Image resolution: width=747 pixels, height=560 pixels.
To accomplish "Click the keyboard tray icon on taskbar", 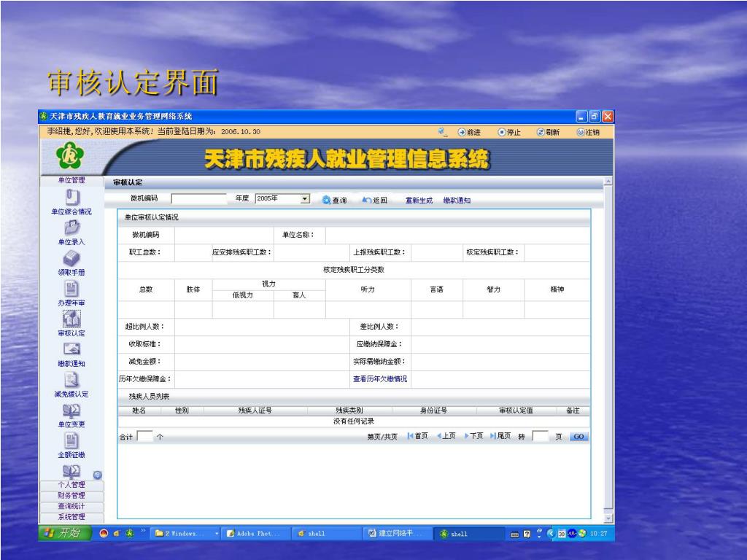I will (514, 534).
